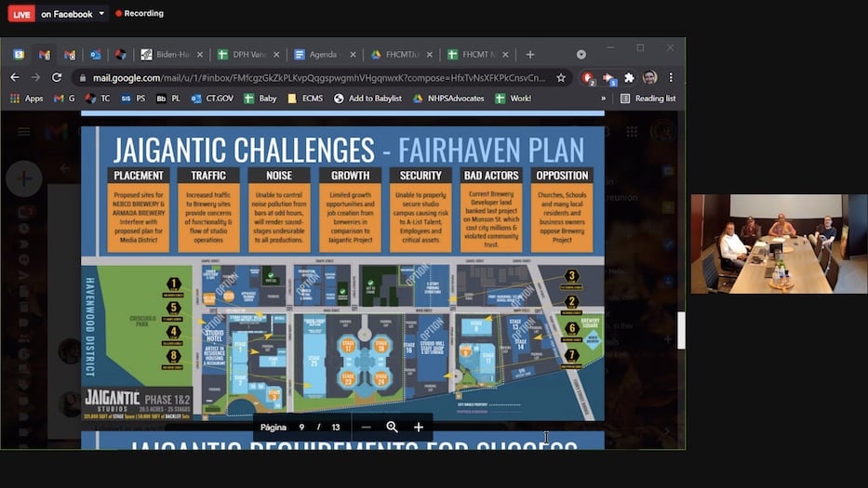Expand the 'on Facebook' live dropdown
This screenshot has width=868, height=488.
click(x=101, y=14)
